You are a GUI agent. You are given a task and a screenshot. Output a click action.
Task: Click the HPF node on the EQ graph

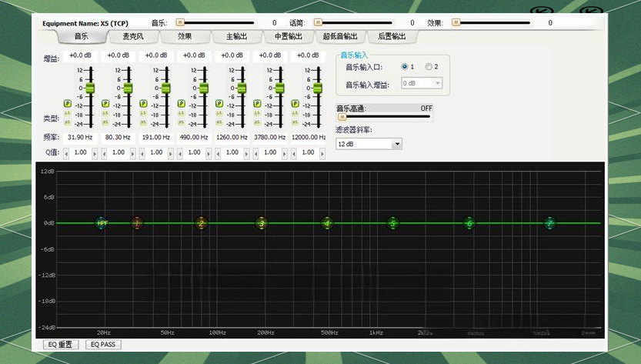click(102, 223)
